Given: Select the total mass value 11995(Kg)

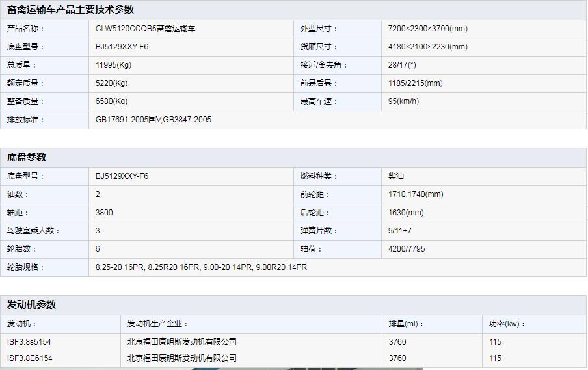Looking at the screenshot, I should click(x=113, y=65).
